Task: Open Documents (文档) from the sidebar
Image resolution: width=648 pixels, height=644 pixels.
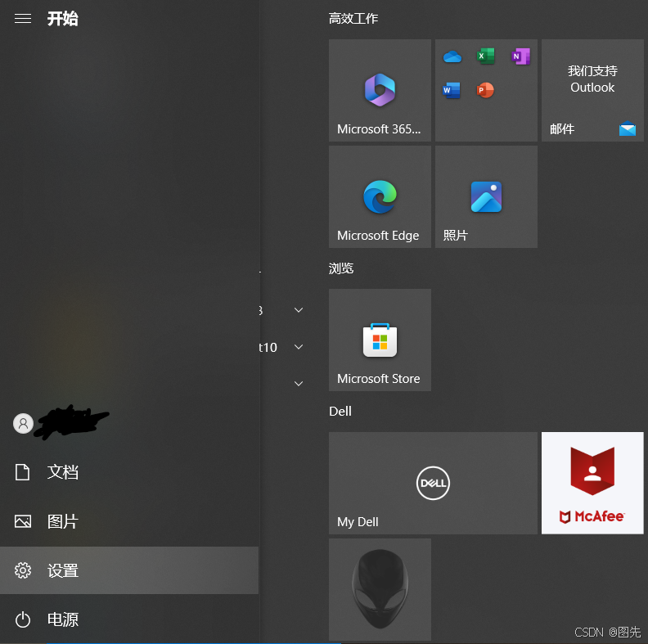Action: [129, 472]
